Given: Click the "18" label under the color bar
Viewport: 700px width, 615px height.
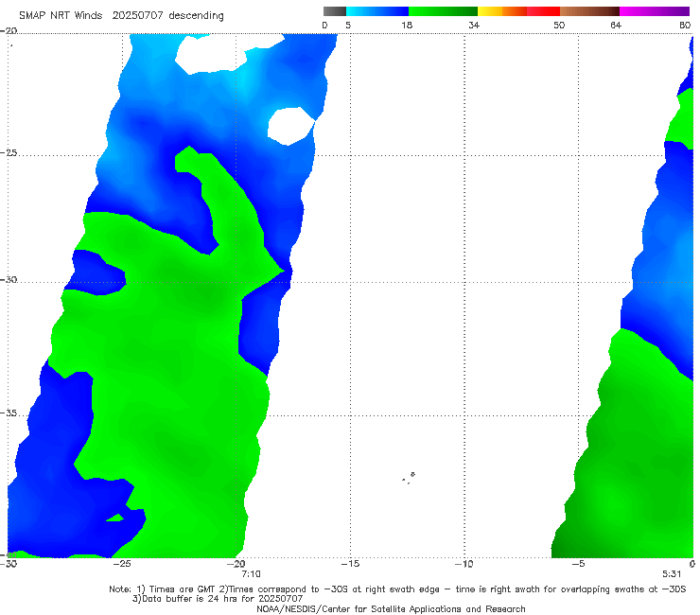Looking at the screenshot, I should click(407, 26).
